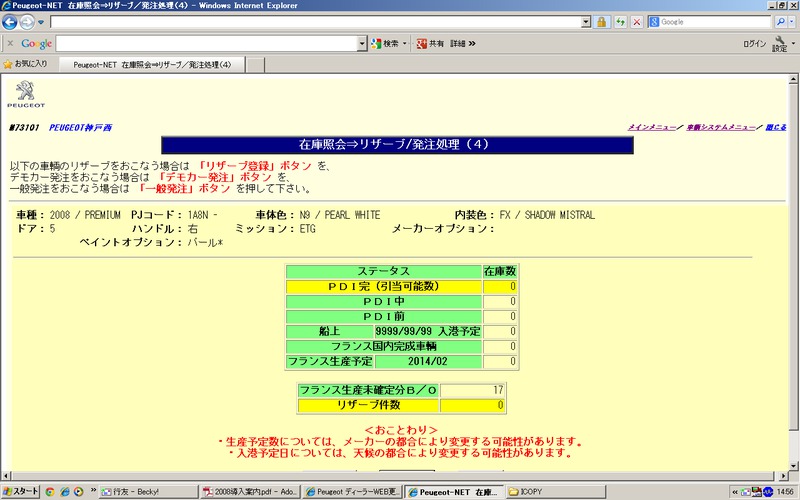Click the PDI前 status row label
Image resolution: width=800 pixels, height=500 pixels.
(x=384, y=316)
